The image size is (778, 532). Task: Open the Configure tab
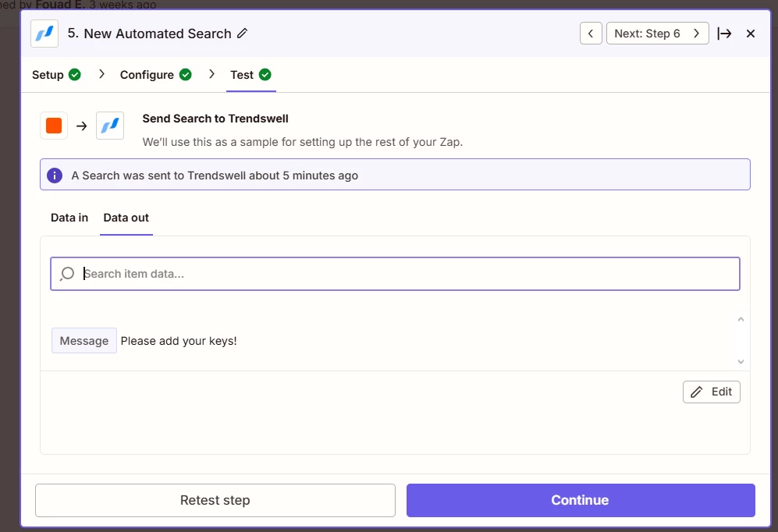[155, 75]
